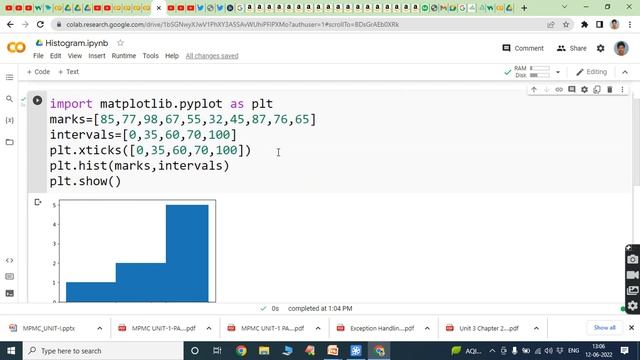Click the Share button
Image resolution: width=640 pixels, height=360 pixels.
click(x=571, y=48)
